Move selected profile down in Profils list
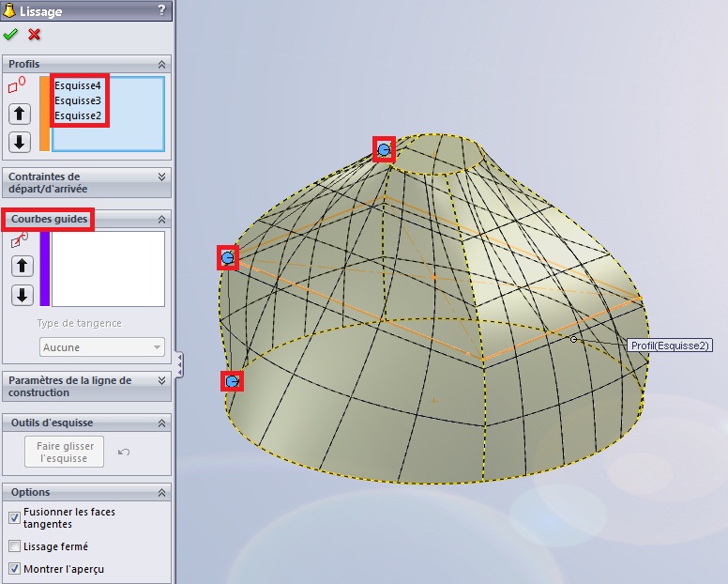Viewport: 728px width, 584px height. click(20, 143)
